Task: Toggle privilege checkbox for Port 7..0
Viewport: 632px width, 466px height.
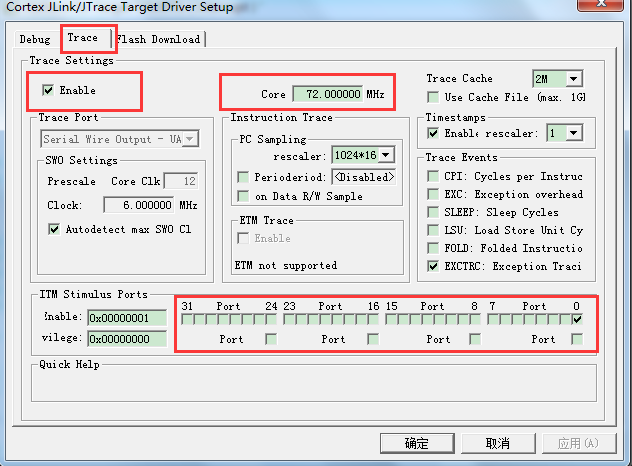Action: coord(577,339)
